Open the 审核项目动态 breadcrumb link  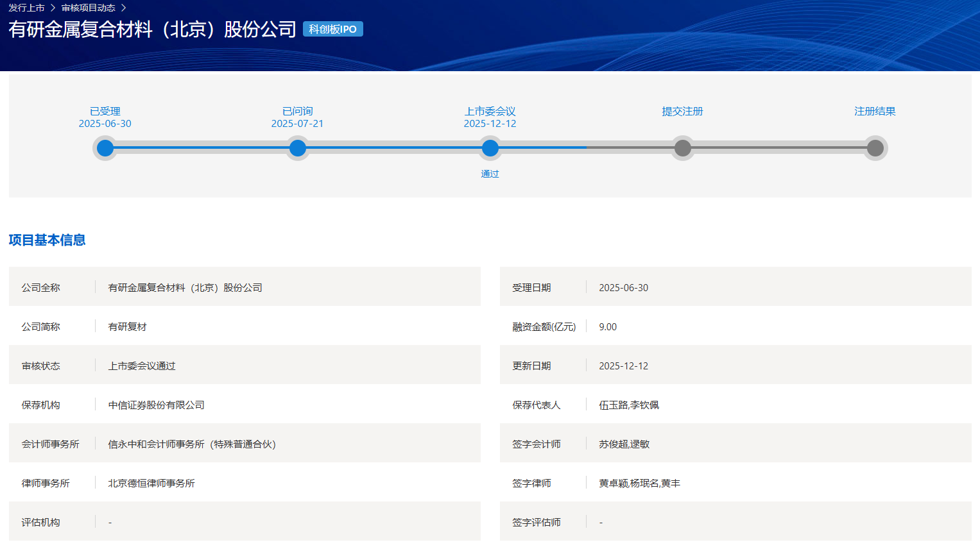point(88,8)
